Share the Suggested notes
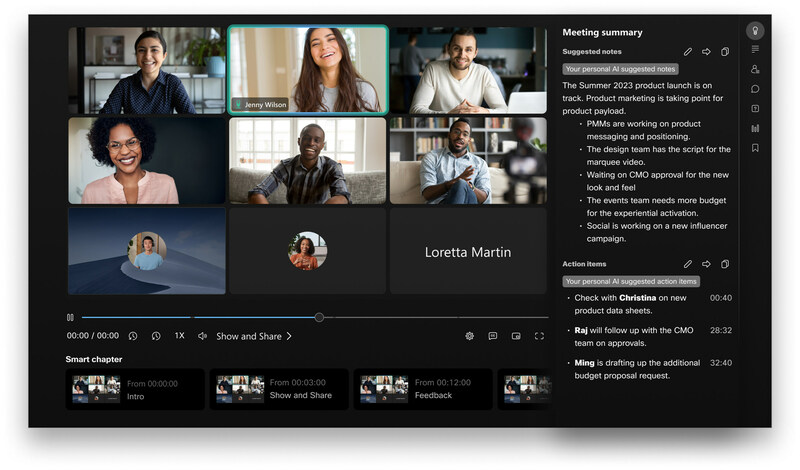 (x=706, y=52)
